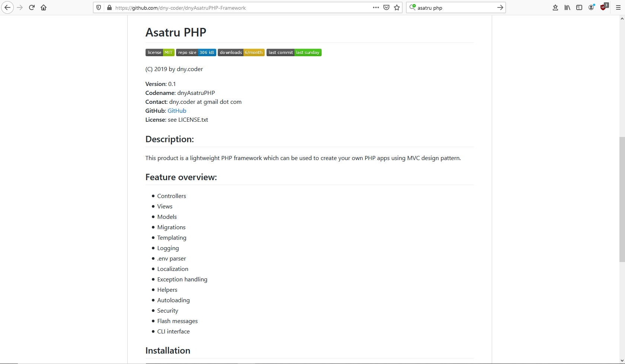The height and width of the screenshot is (364, 625).
Task: Open the Library icon in toolbar
Action: (x=567, y=7)
